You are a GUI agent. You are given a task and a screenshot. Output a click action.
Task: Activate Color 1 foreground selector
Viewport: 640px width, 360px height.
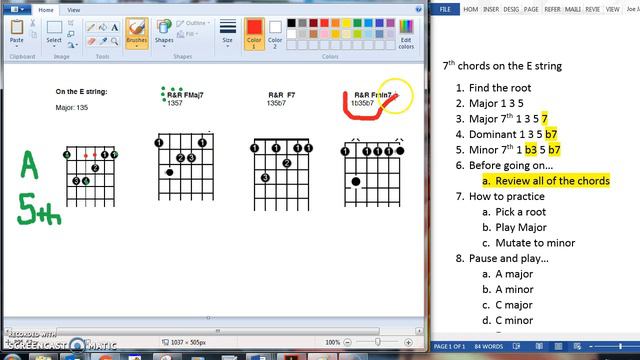point(254,34)
